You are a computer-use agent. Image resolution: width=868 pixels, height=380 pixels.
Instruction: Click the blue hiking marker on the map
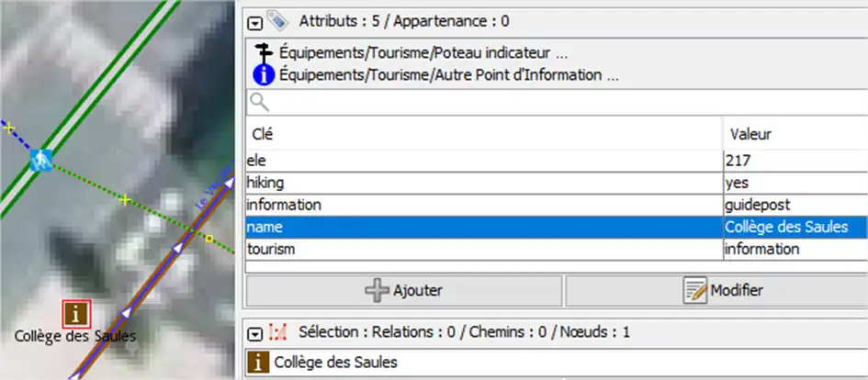tap(40, 162)
